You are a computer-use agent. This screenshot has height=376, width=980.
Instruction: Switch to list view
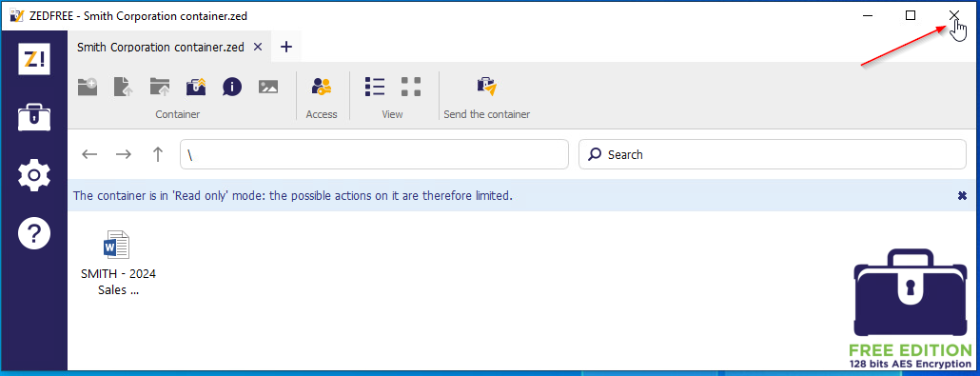[374, 87]
